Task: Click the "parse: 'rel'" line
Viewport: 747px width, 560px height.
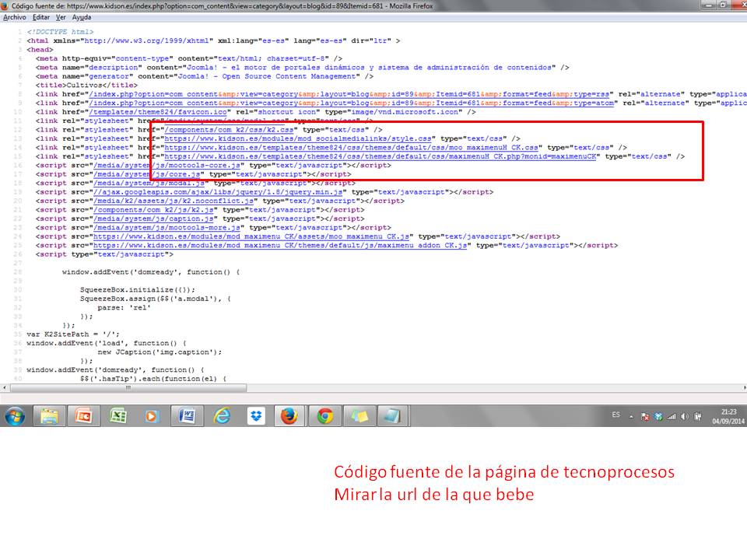Action: click(x=124, y=308)
